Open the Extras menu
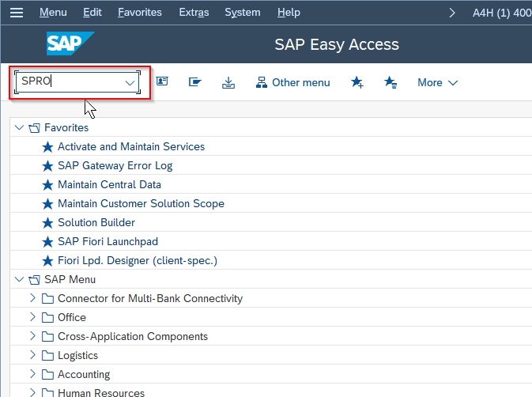This screenshot has height=397, width=532. pos(194,13)
